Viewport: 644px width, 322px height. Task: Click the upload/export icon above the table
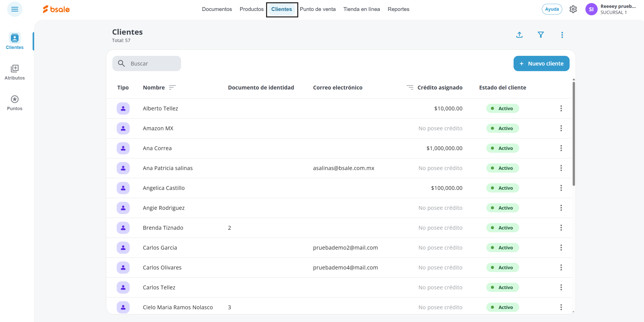[x=519, y=35]
